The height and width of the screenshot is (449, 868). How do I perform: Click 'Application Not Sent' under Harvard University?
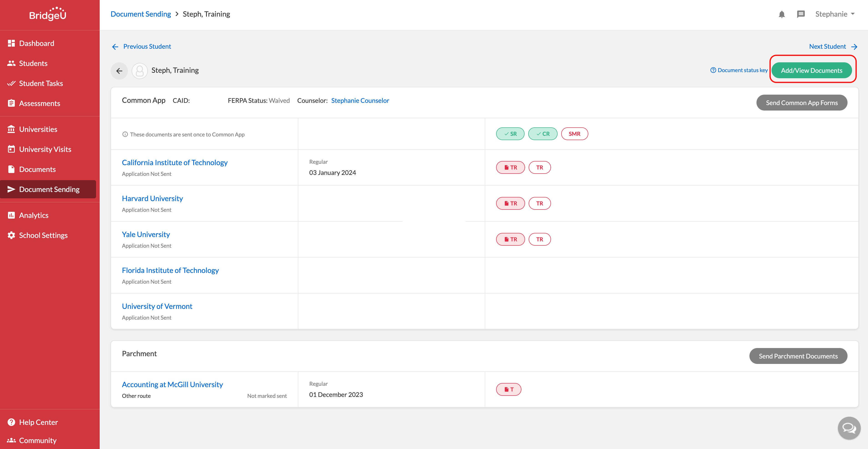147,210
